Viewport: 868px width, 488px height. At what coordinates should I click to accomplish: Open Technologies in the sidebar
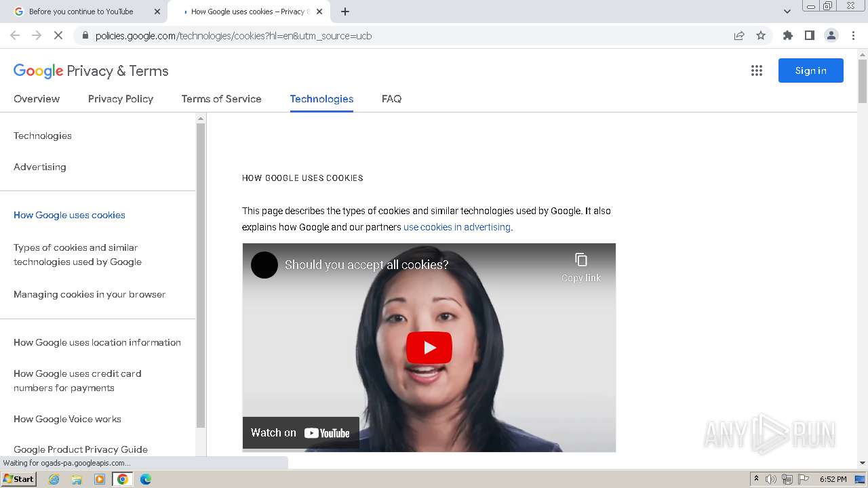click(43, 136)
